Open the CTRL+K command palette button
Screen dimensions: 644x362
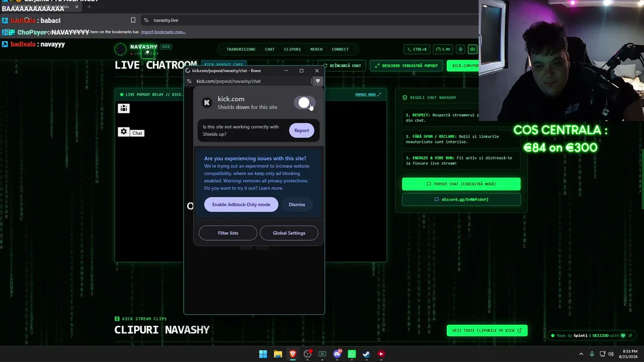(x=417, y=49)
